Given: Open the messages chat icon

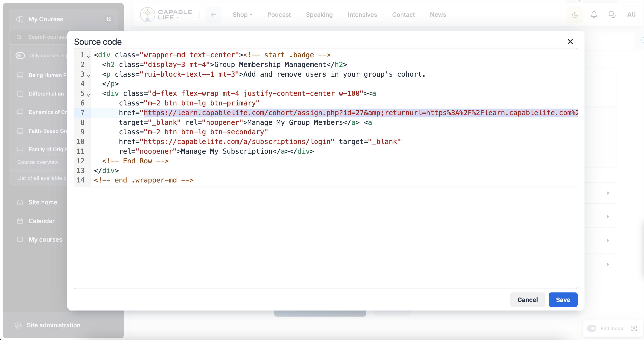Looking at the screenshot, I should pos(612,15).
